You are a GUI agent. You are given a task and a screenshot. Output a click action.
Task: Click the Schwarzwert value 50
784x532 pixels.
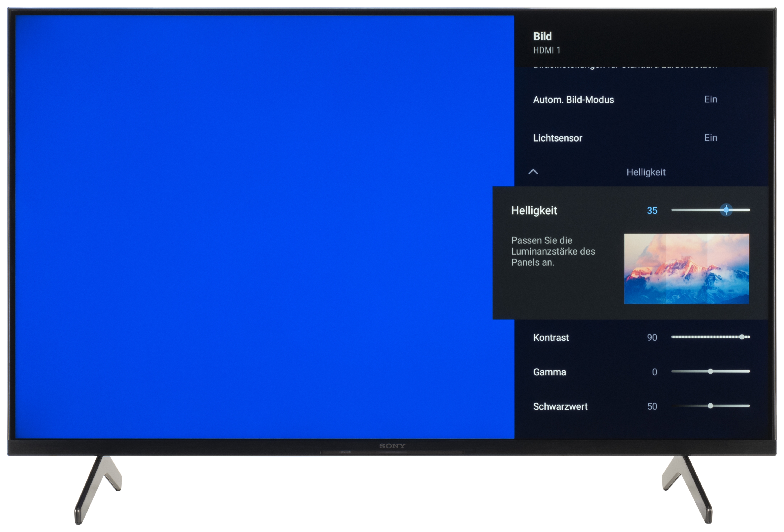click(652, 407)
